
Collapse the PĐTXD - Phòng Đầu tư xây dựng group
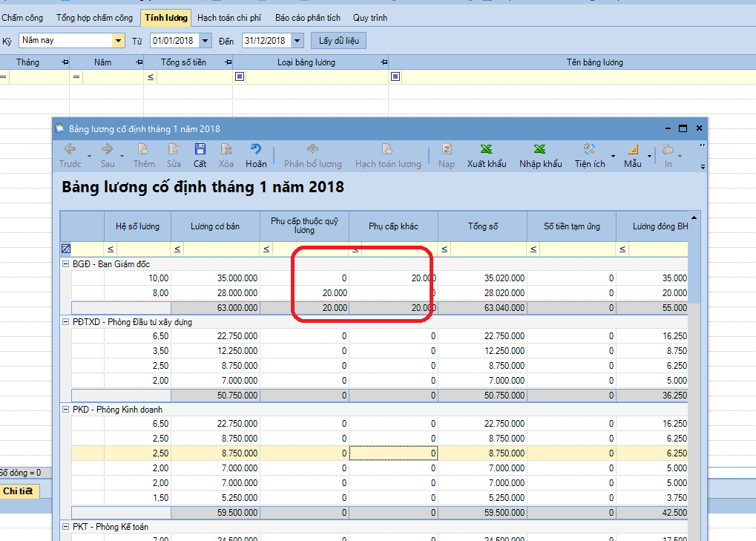click(x=65, y=322)
